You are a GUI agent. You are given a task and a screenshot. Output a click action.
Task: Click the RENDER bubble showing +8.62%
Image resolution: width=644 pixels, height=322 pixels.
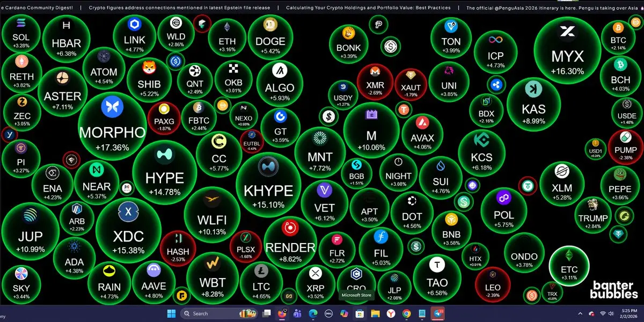pos(290,242)
